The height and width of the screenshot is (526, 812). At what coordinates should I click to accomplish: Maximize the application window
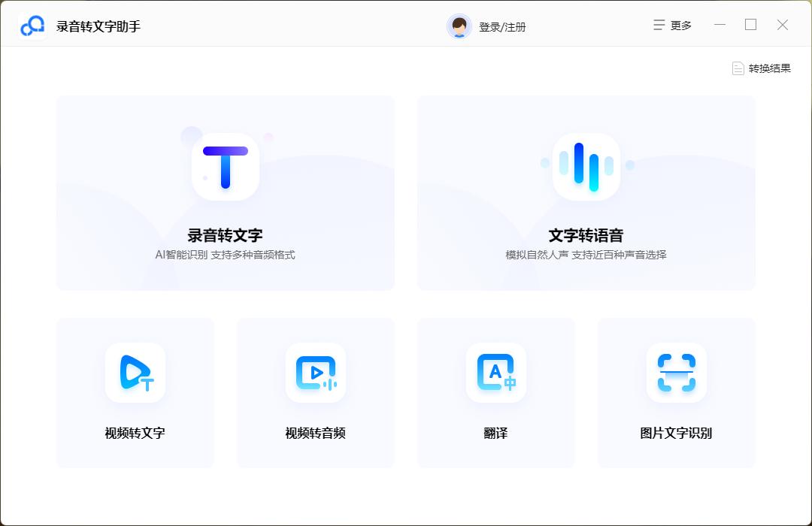pos(750,25)
